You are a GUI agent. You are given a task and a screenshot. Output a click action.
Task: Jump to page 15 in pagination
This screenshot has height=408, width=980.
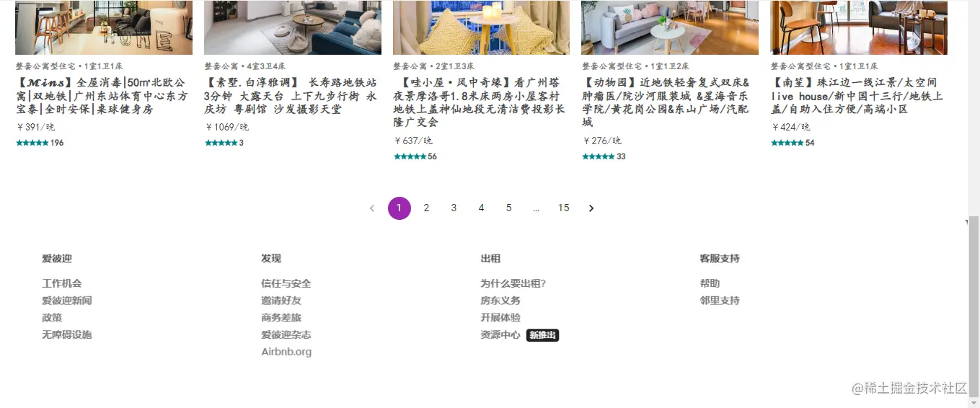point(563,208)
